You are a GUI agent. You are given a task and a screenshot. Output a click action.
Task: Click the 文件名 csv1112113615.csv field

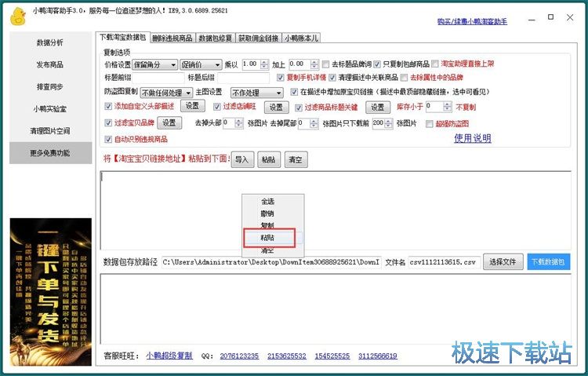(445, 262)
